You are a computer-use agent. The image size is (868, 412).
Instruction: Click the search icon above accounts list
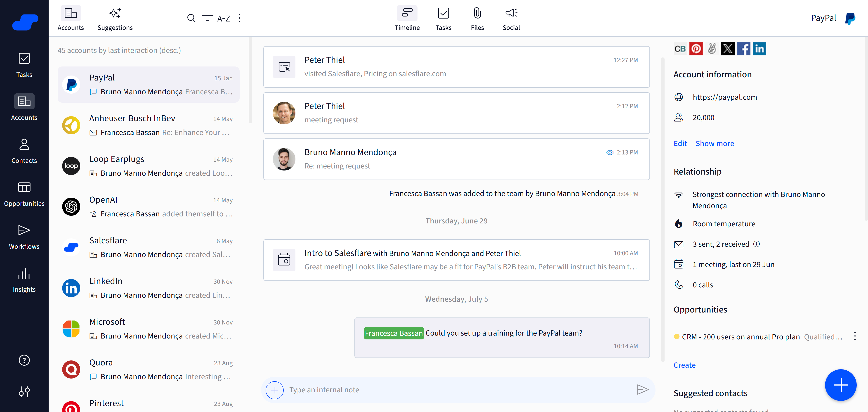click(191, 18)
